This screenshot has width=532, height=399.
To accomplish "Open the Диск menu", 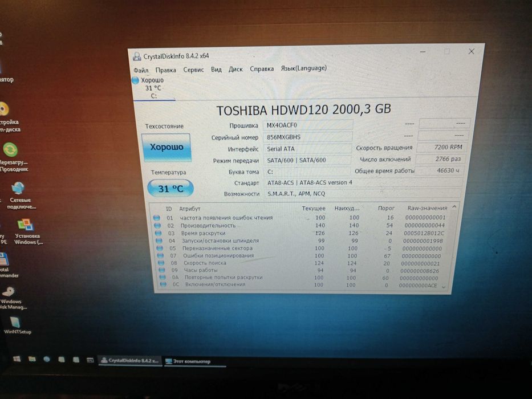I will pos(235,69).
